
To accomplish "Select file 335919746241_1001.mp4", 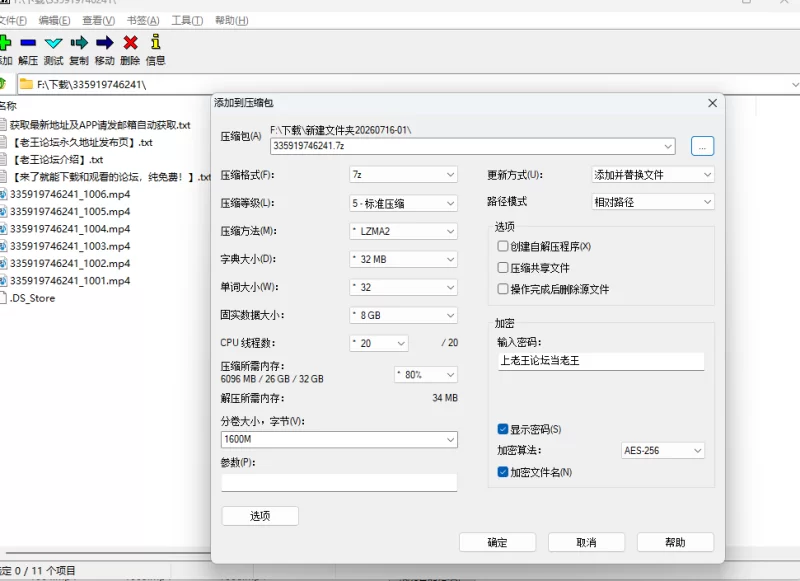I will [70, 281].
